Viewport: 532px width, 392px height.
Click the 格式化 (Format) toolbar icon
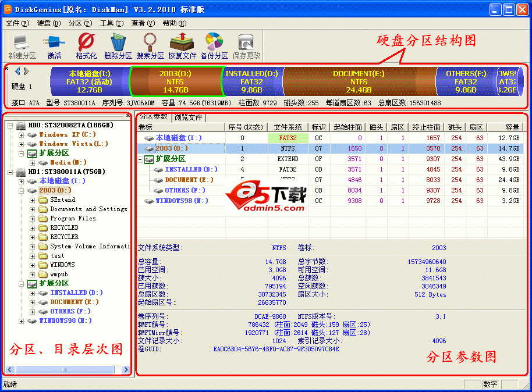pyautogui.click(x=86, y=43)
